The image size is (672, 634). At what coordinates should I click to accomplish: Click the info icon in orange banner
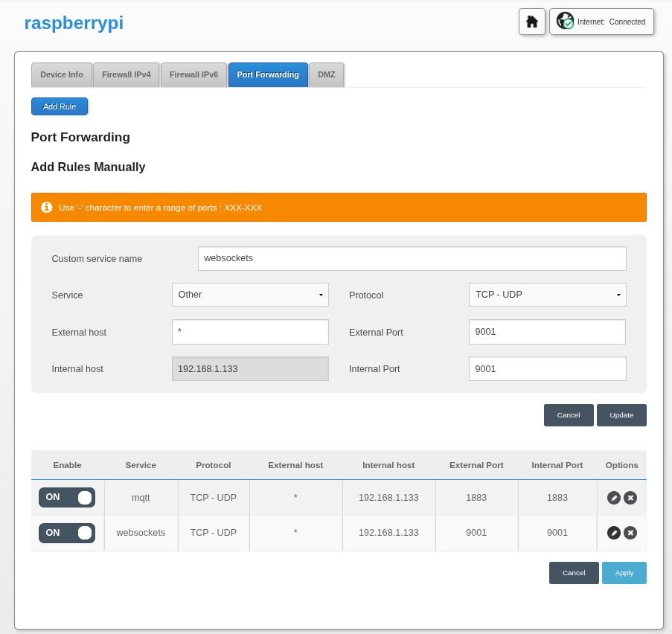point(47,208)
